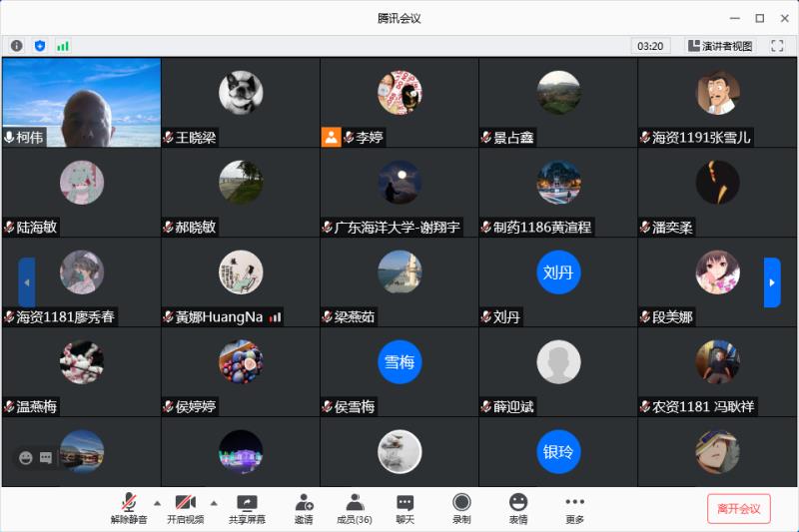Toggle microphone with 解除静音
Screen dimensions: 799x532
(x=129, y=509)
